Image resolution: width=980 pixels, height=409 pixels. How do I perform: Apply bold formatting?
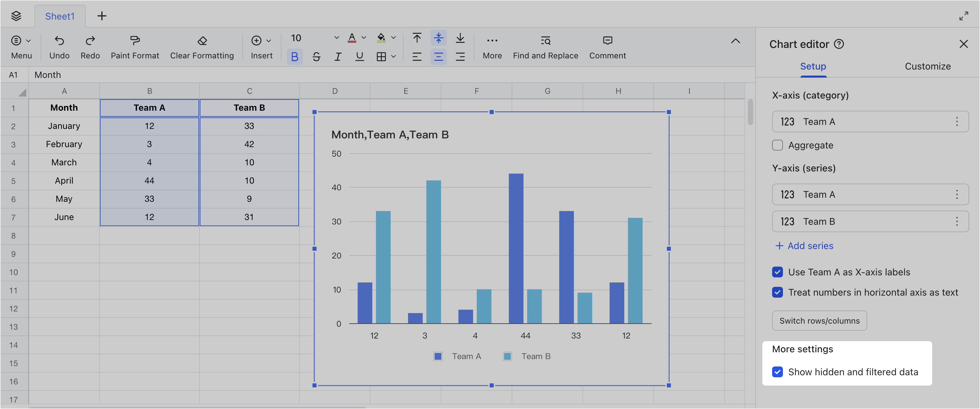(295, 56)
